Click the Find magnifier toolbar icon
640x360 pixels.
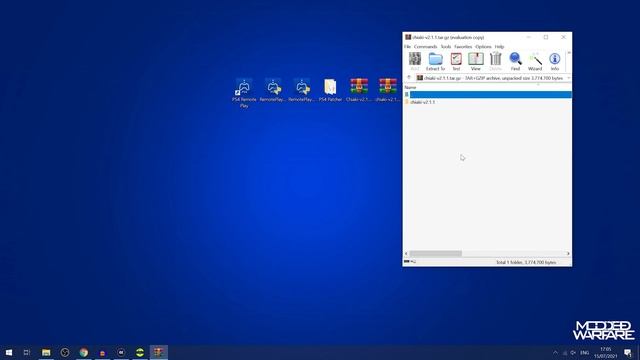(x=515, y=62)
